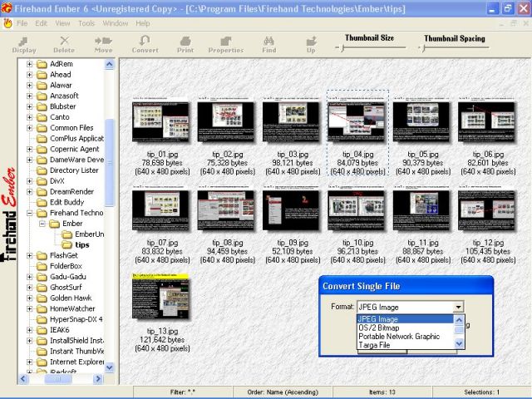Image resolution: width=532 pixels, height=399 pixels.
Task: Select the Edit Buddy folder icon
Action: [x=42, y=202]
